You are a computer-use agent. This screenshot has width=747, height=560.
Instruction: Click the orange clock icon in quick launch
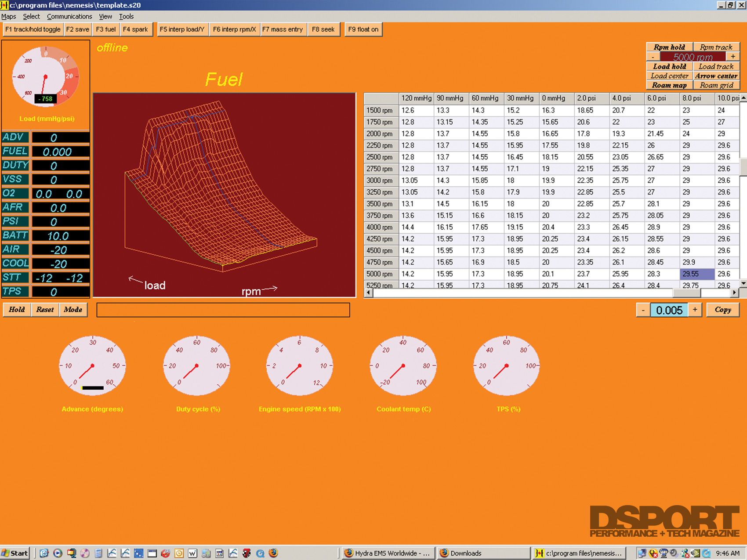coord(179,553)
